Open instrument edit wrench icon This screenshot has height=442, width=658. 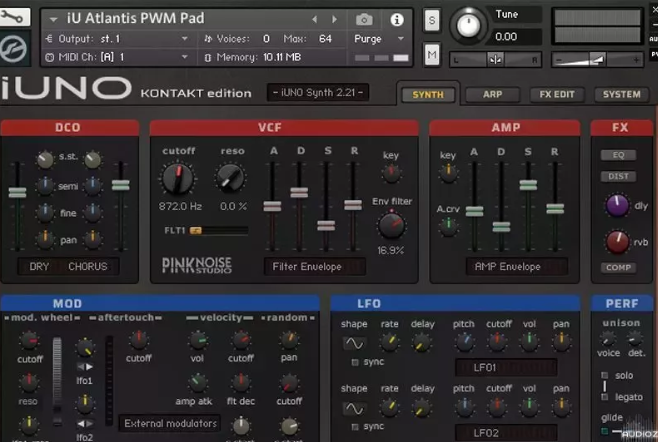click(13, 17)
